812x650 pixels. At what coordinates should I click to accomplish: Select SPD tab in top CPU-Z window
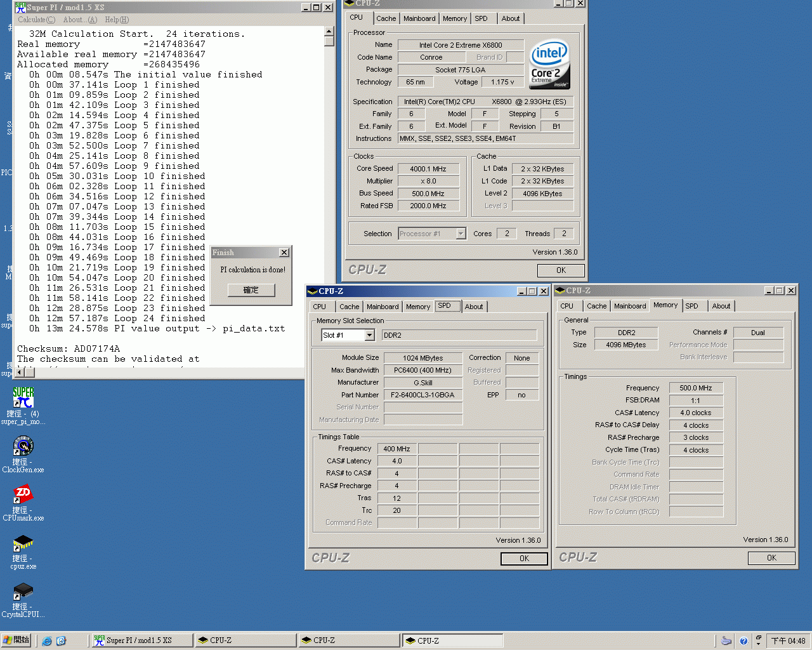481,18
